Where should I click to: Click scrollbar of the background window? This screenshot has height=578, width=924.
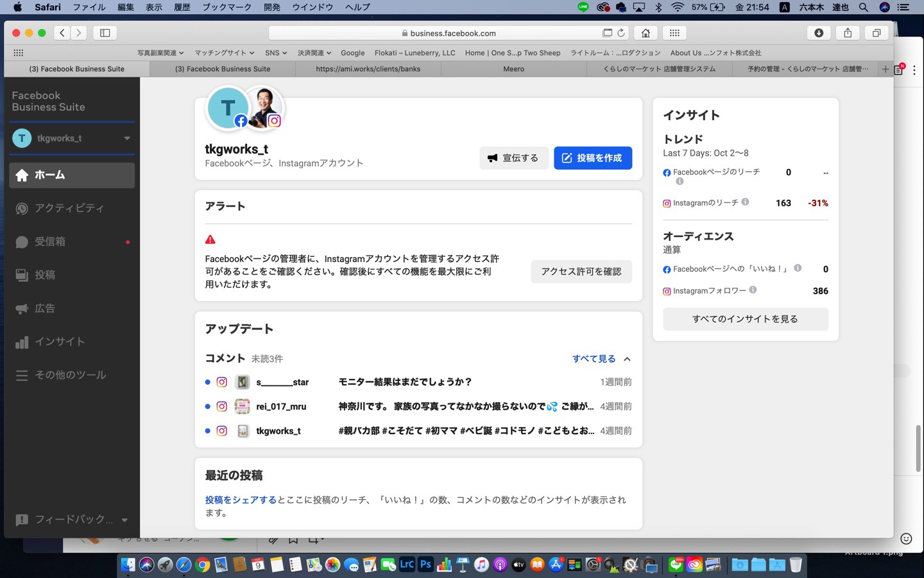click(x=918, y=448)
